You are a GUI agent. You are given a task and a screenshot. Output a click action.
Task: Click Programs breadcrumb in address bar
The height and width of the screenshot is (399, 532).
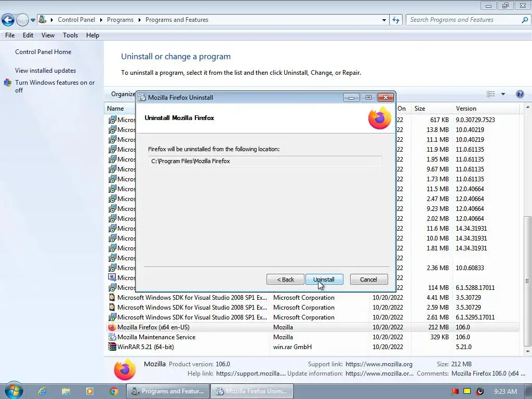pos(120,20)
